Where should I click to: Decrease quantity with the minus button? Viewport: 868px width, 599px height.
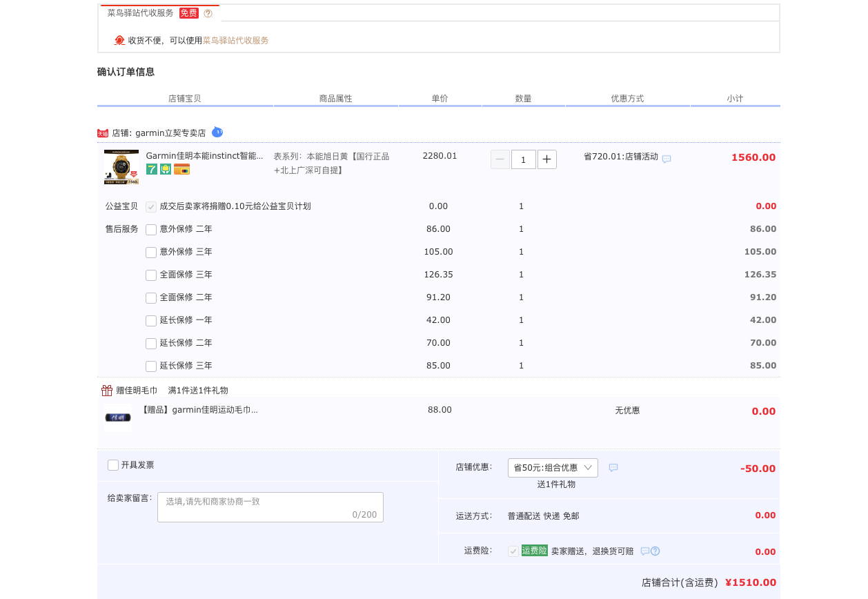pyautogui.click(x=500, y=159)
